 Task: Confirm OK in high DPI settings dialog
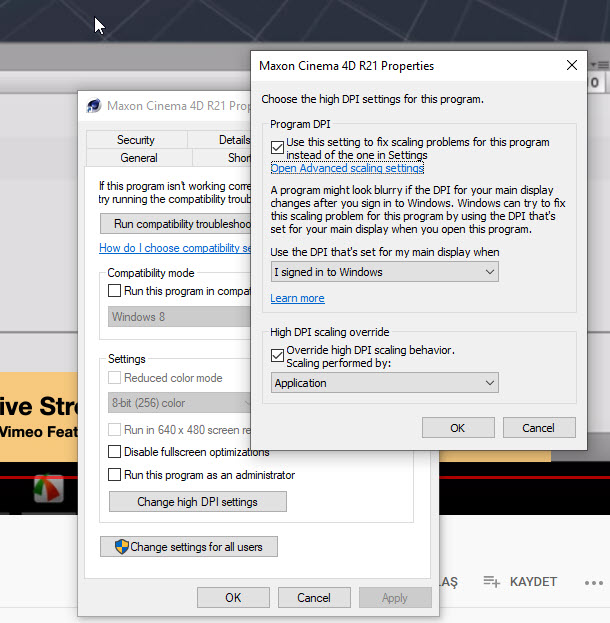(458, 428)
